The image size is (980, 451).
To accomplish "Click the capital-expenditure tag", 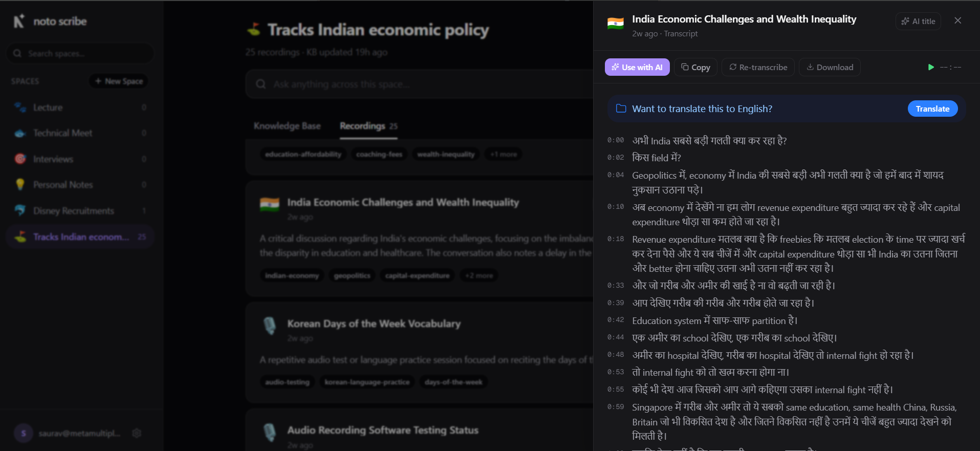I will (418, 275).
